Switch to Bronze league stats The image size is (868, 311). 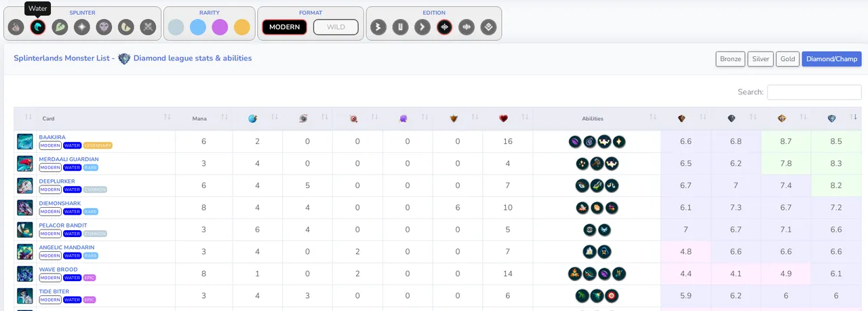click(730, 59)
